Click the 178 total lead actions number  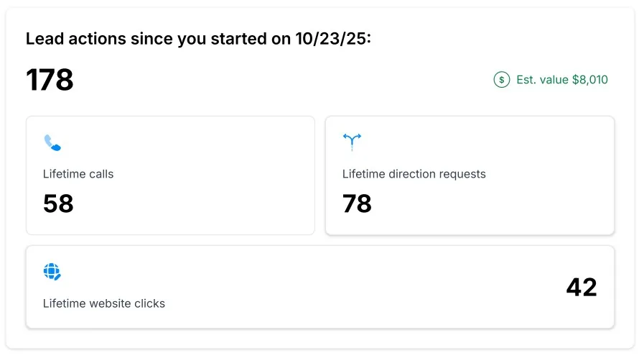(50, 80)
